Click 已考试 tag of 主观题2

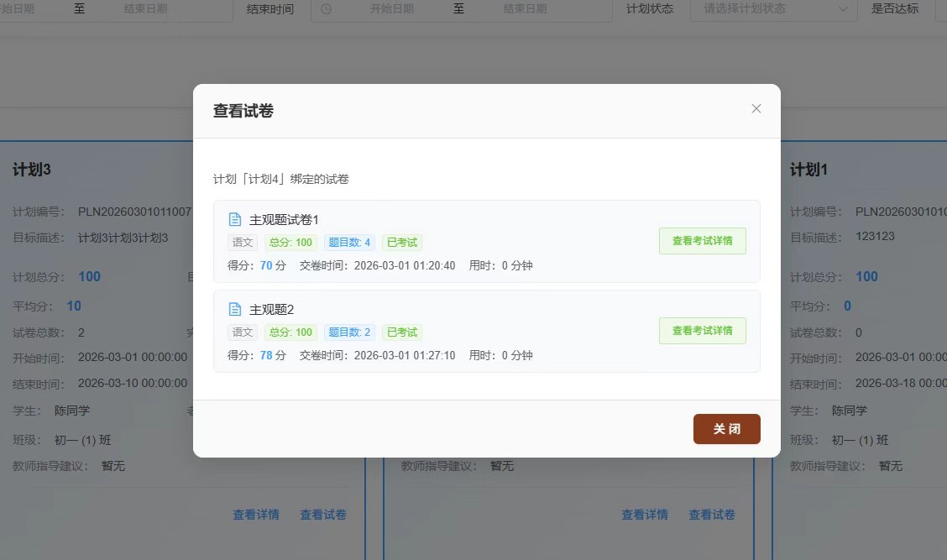(x=401, y=332)
